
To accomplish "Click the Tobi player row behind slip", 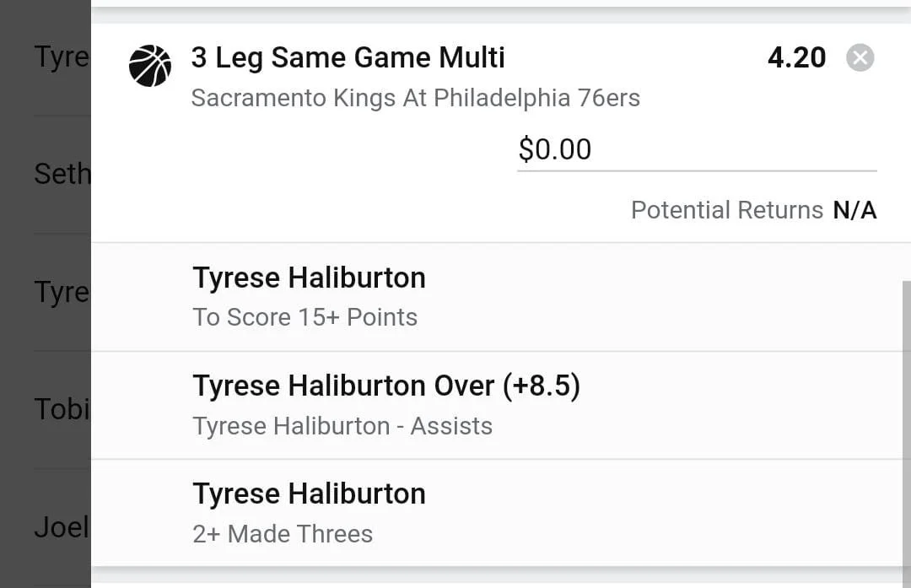I will [61, 410].
